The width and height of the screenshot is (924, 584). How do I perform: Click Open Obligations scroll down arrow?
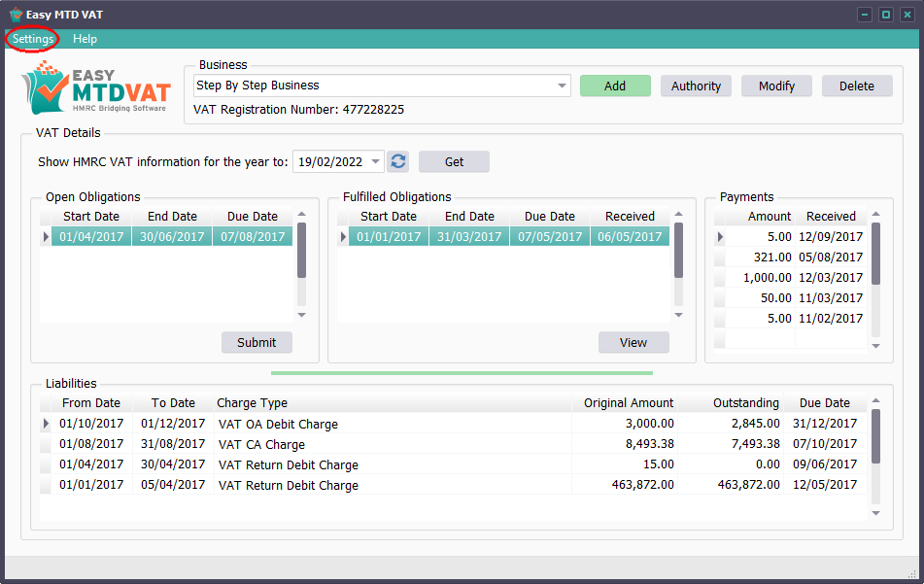pos(302,315)
